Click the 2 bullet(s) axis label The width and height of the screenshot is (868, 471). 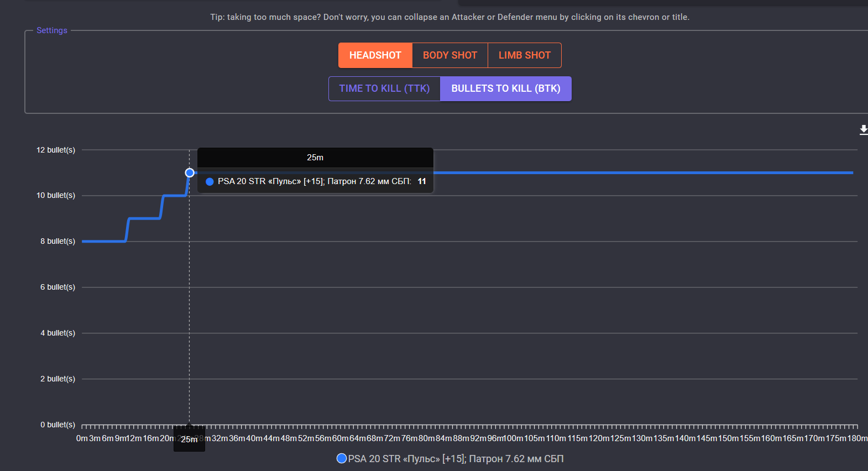[x=57, y=379]
